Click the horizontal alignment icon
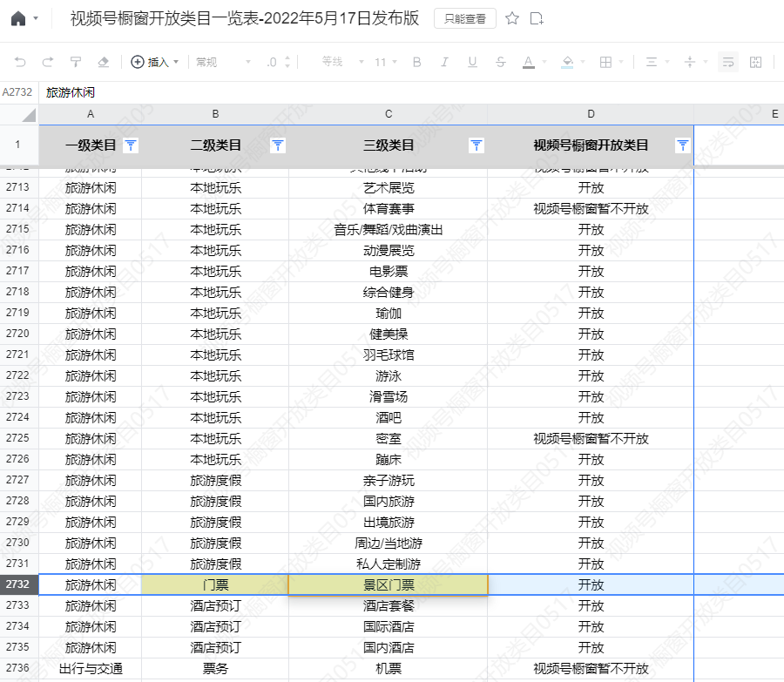This screenshot has width=784, height=682. pos(651,62)
